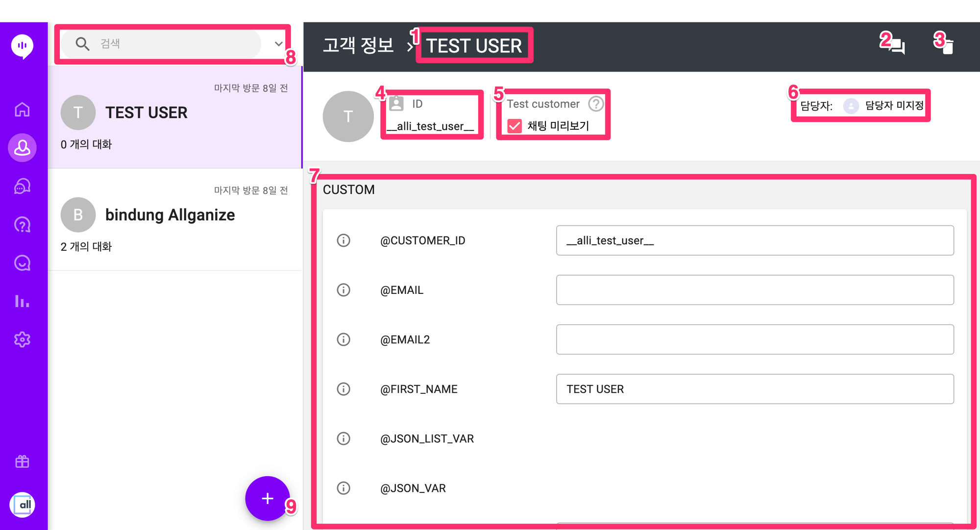Select the TEST USER customer list item
Viewport: 980px width, 530px height.
tap(175, 118)
